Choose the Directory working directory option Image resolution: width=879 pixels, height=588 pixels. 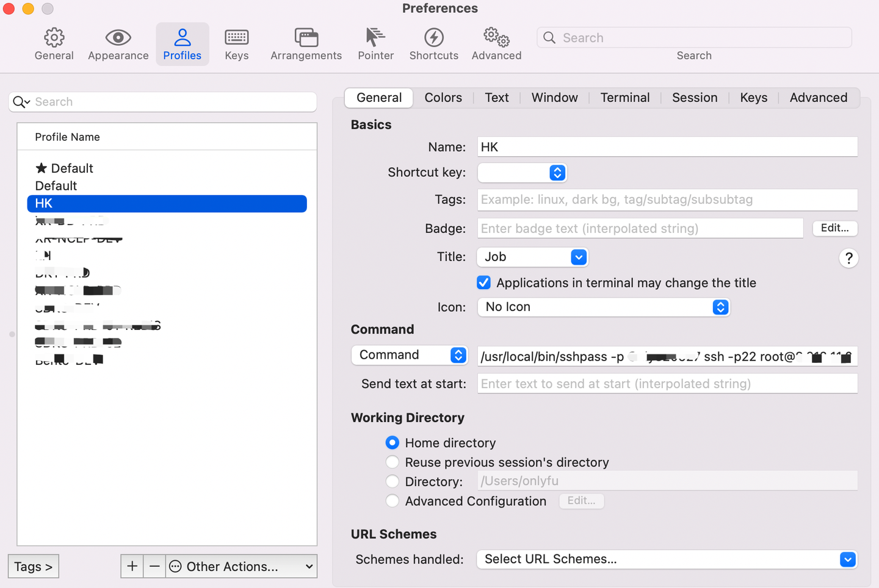392,481
